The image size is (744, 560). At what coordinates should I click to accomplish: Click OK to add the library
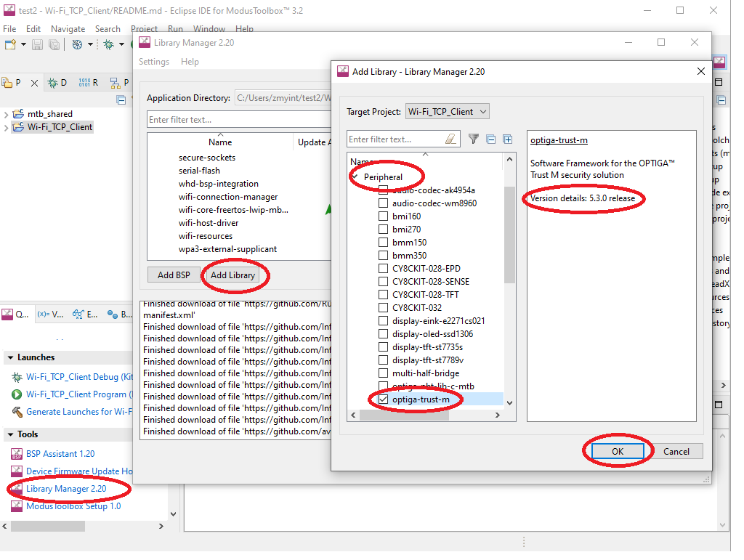click(x=617, y=451)
